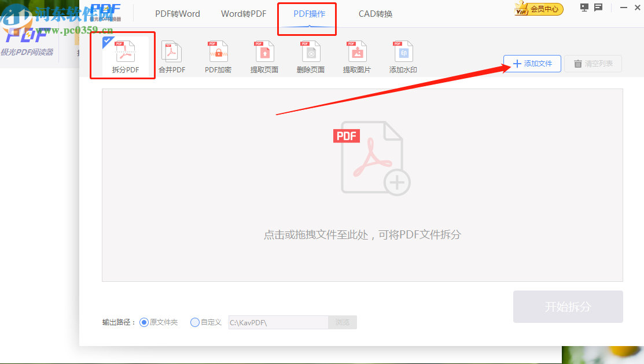This screenshot has height=364, width=644.
Task: Click the 浏览 browse button for output path
Action: pos(342,322)
